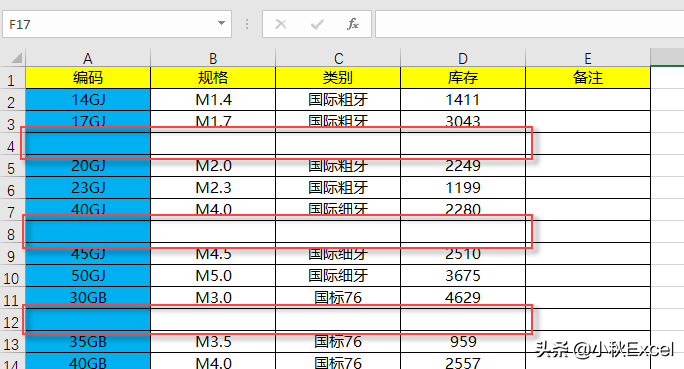Select cell containing 1199
This screenshot has height=369, width=684.
pyautogui.click(x=463, y=188)
